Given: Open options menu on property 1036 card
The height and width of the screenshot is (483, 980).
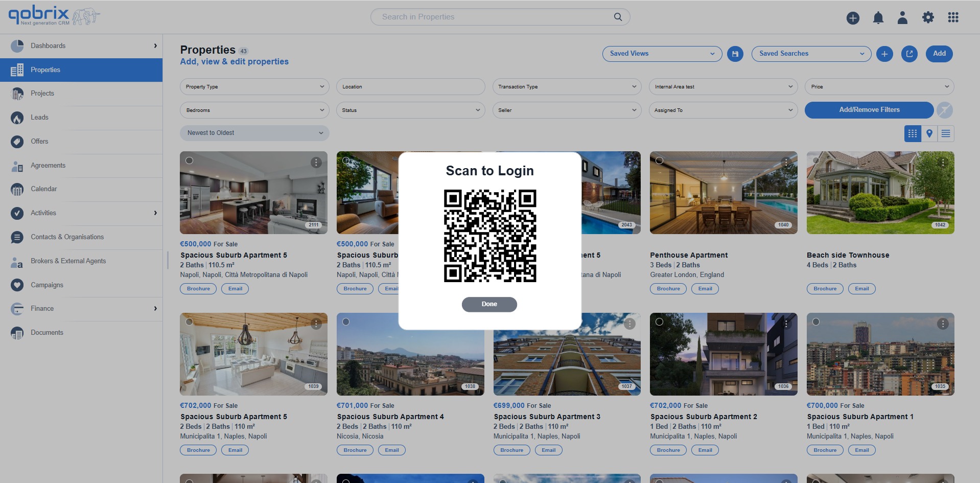Looking at the screenshot, I should tap(786, 324).
